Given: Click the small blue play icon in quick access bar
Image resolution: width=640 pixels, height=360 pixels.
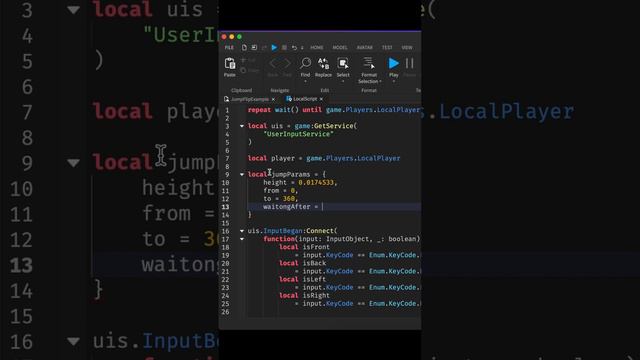Looking at the screenshot, I should tap(274, 48).
